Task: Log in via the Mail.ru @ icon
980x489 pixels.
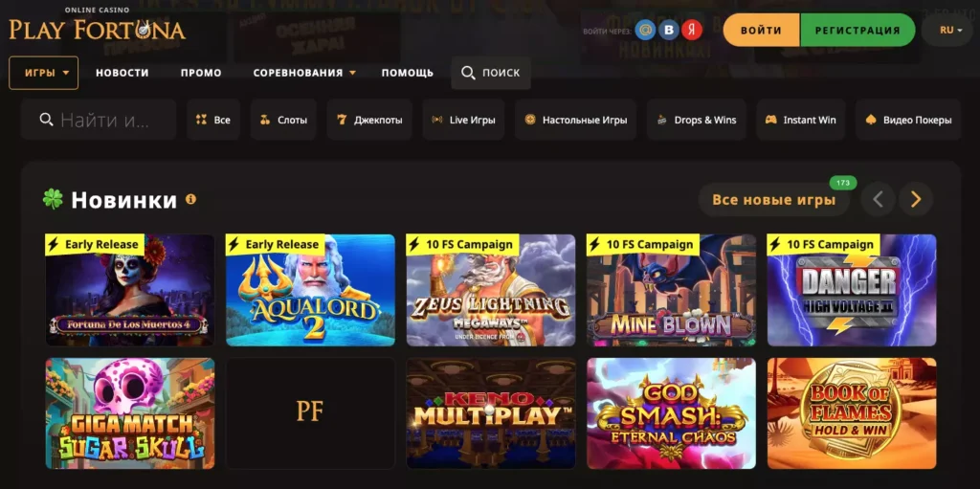Action: [645, 30]
